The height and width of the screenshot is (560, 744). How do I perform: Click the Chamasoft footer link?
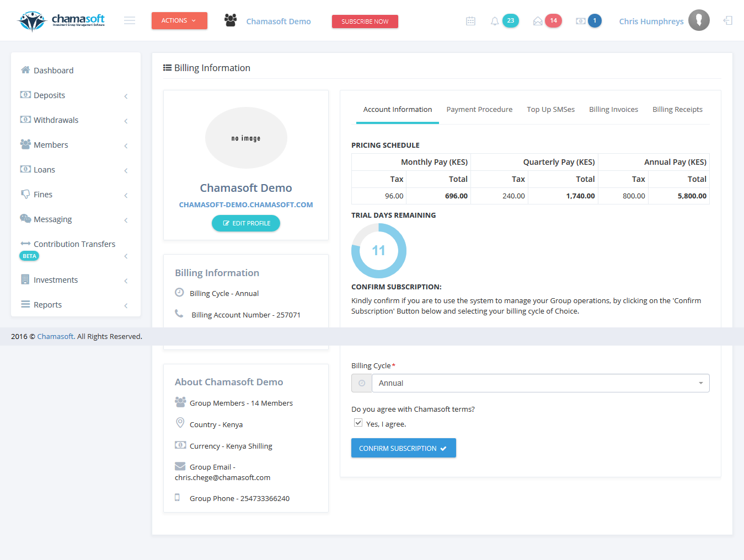click(56, 336)
